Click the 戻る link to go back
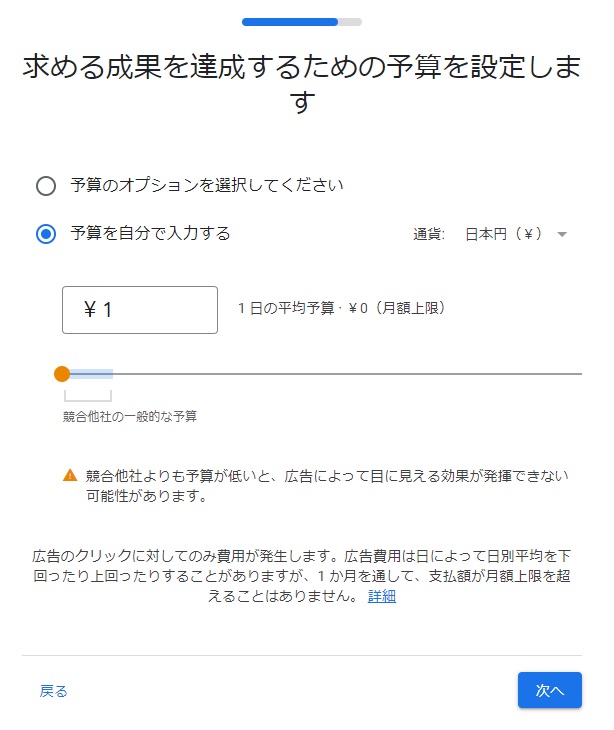The image size is (614, 730). [53, 691]
